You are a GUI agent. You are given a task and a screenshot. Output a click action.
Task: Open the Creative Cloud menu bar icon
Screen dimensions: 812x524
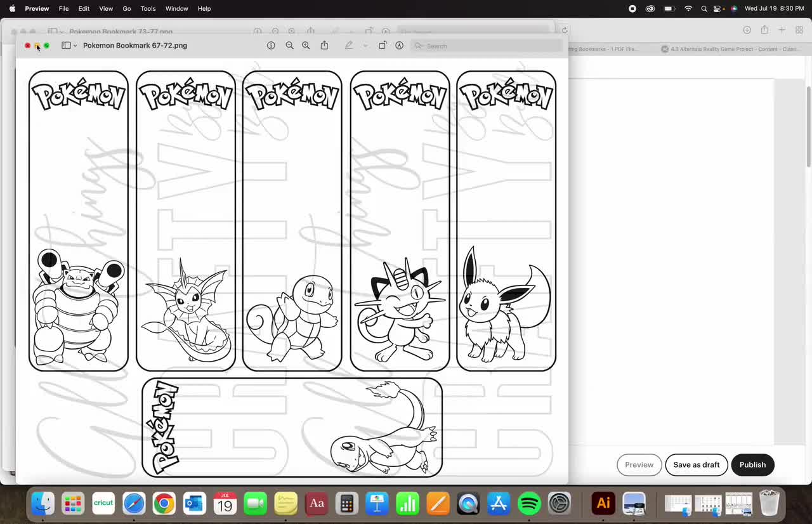tap(650, 8)
